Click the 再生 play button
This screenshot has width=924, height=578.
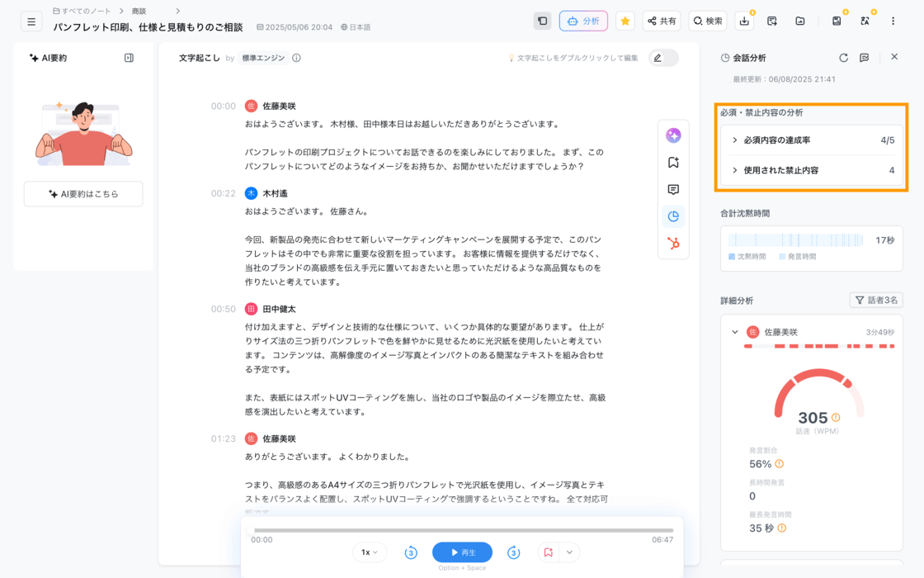[x=462, y=552]
